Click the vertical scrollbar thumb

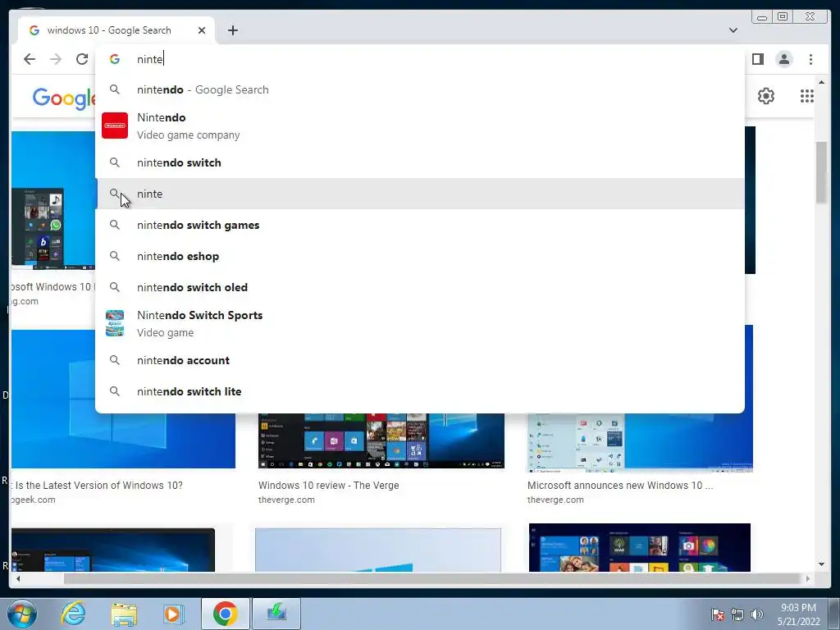click(821, 172)
